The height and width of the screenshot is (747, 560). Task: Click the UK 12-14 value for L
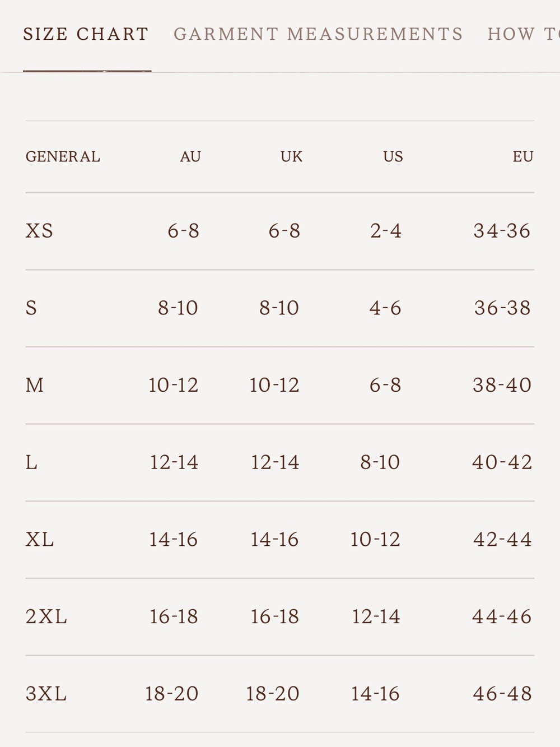275,462
